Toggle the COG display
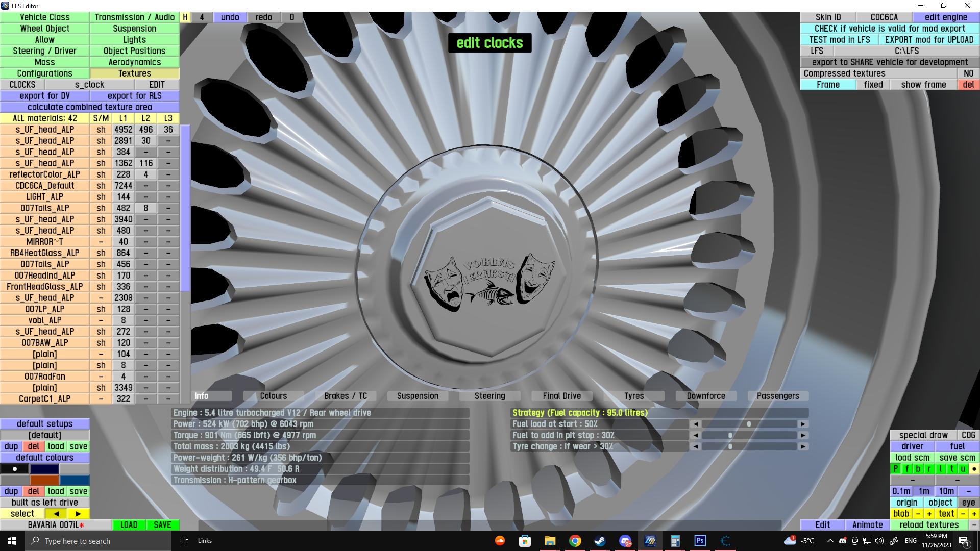 968,435
